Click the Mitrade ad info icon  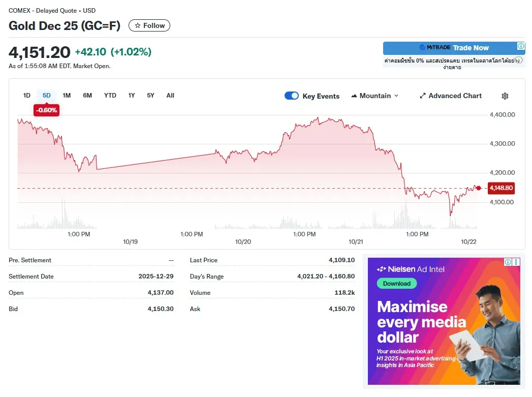pos(521,46)
